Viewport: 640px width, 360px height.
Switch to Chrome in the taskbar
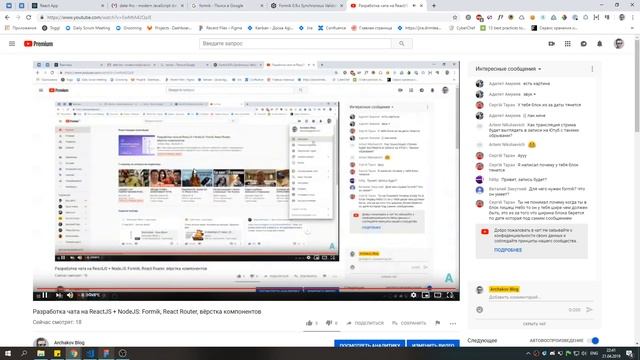coord(73,353)
